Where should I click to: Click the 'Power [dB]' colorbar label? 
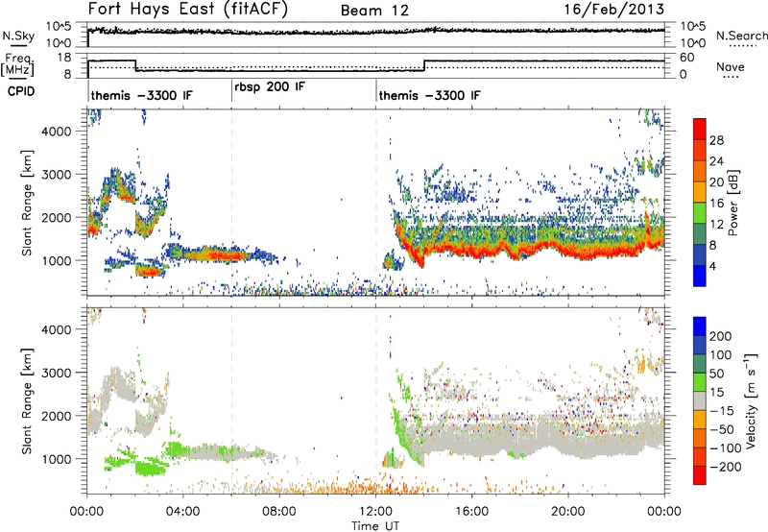pos(733,204)
